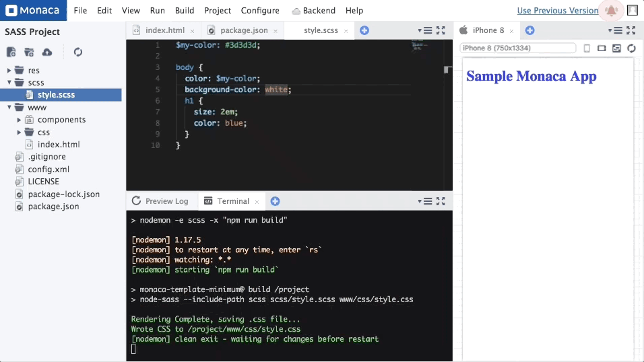Click the word white in code line 5
This screenshot has width=644, height=362.
[x=276, y=89]
